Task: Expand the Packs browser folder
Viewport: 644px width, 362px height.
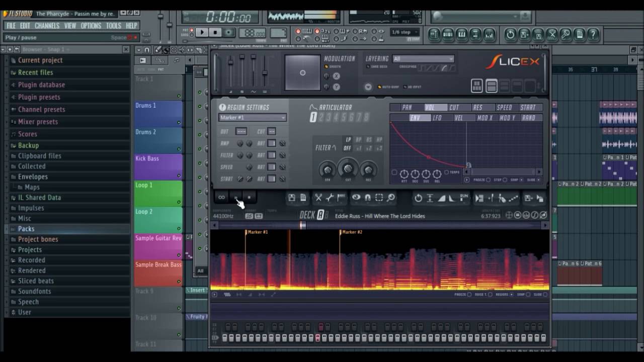Action: tap(26, 229)
